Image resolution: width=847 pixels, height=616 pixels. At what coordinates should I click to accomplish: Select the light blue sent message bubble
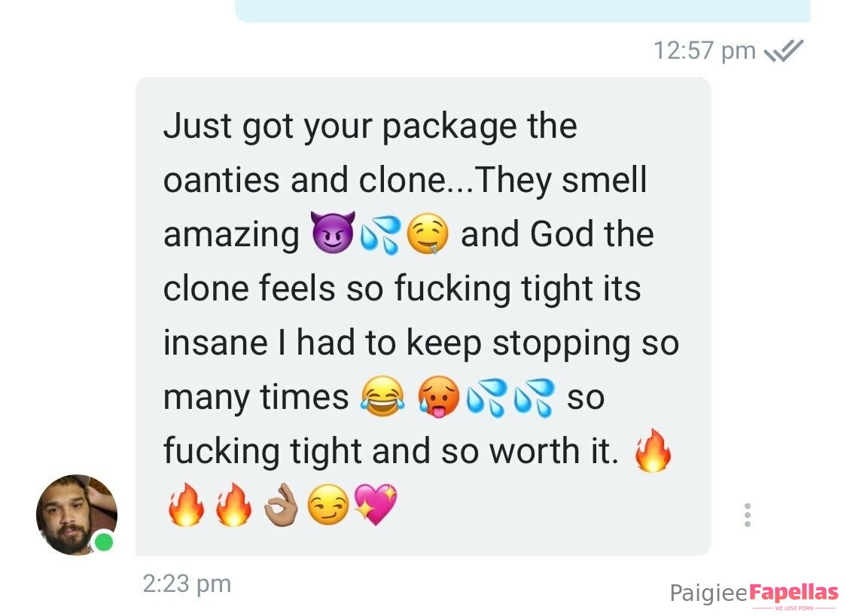point(523,11)
